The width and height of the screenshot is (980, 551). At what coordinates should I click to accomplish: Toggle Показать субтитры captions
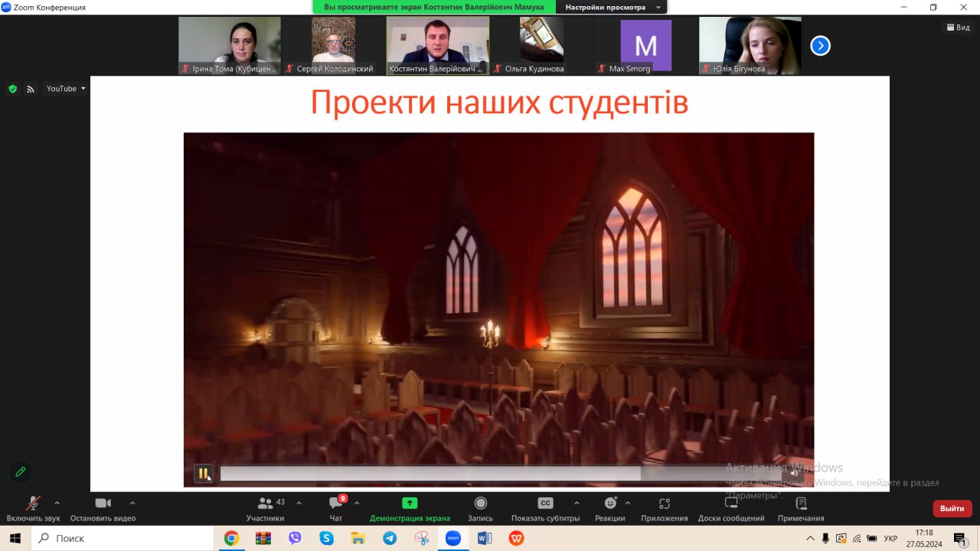545,508
